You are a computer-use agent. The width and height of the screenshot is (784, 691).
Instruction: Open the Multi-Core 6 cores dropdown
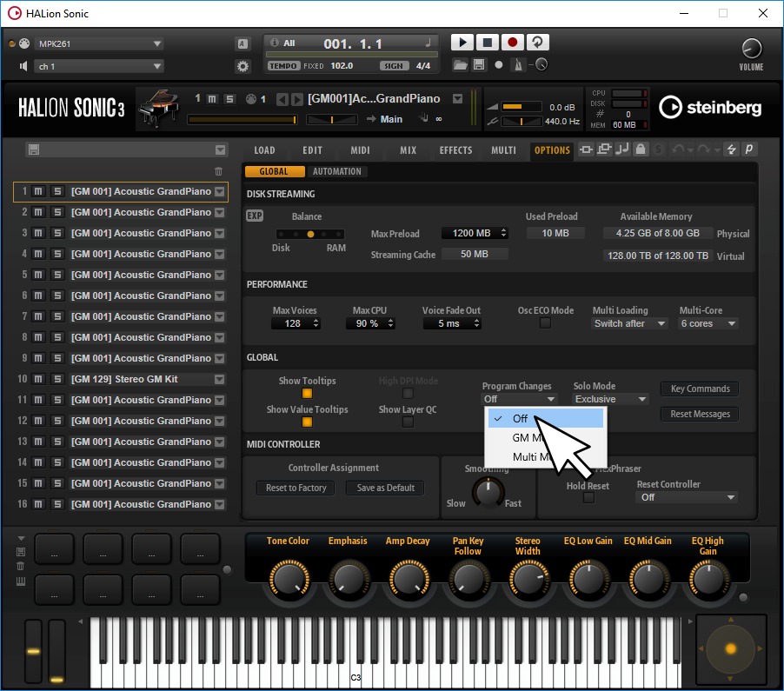point(708,323)
